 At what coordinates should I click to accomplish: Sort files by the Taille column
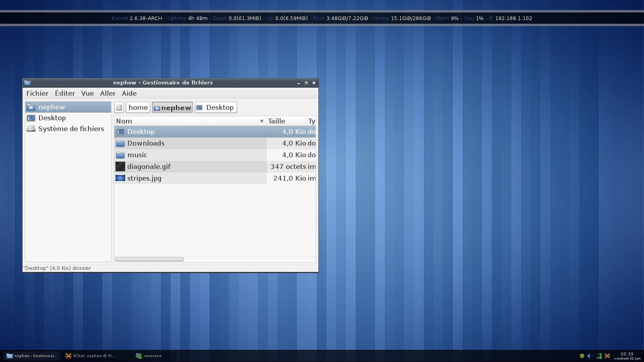pos(286,121)
